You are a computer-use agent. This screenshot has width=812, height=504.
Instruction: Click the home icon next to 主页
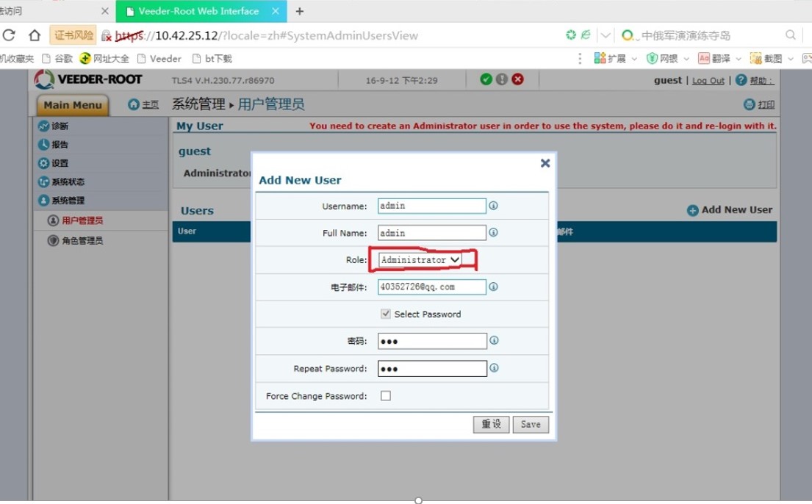point(134,105)
